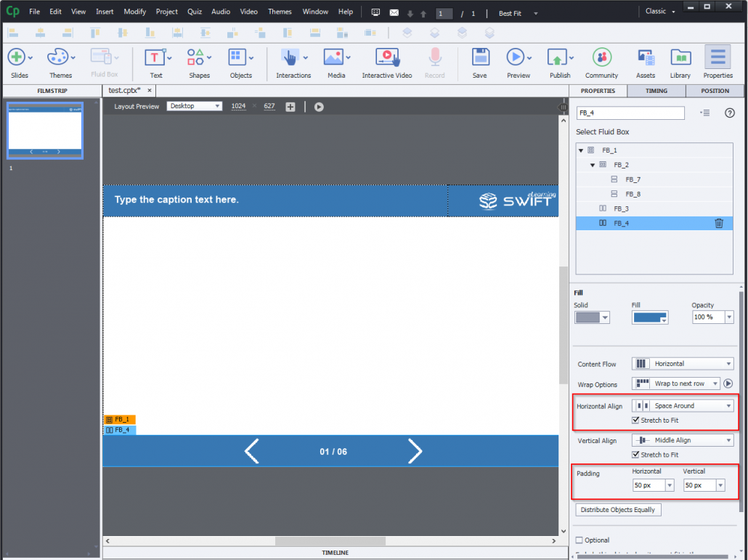
Task: Change layout preview from Desktop
Action: (195, 106)
